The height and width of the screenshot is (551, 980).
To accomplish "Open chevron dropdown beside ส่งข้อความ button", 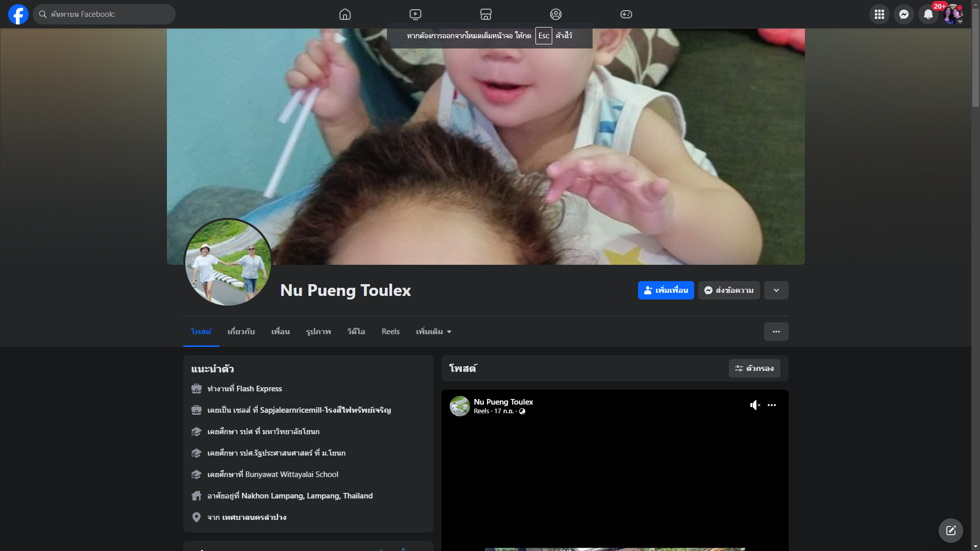I will (x=776, y=290).
